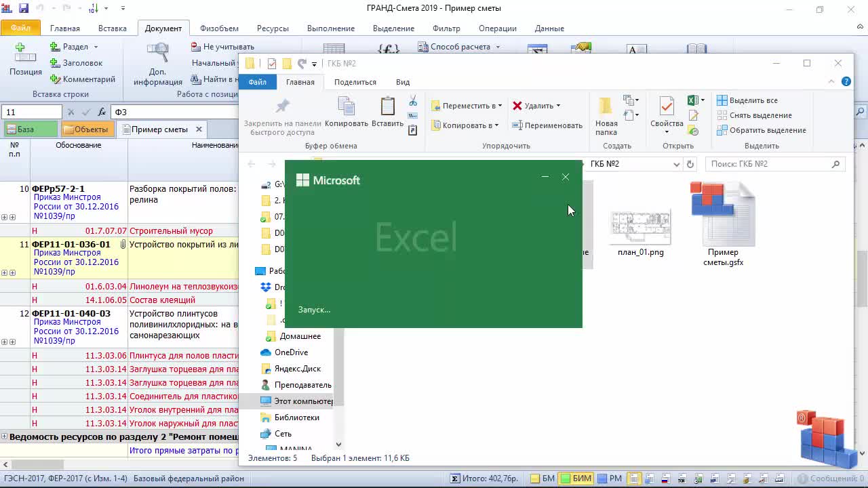Toggle the БИМ calculation mode
Viewport: 868px width, 488px height.
click(575, 479)
